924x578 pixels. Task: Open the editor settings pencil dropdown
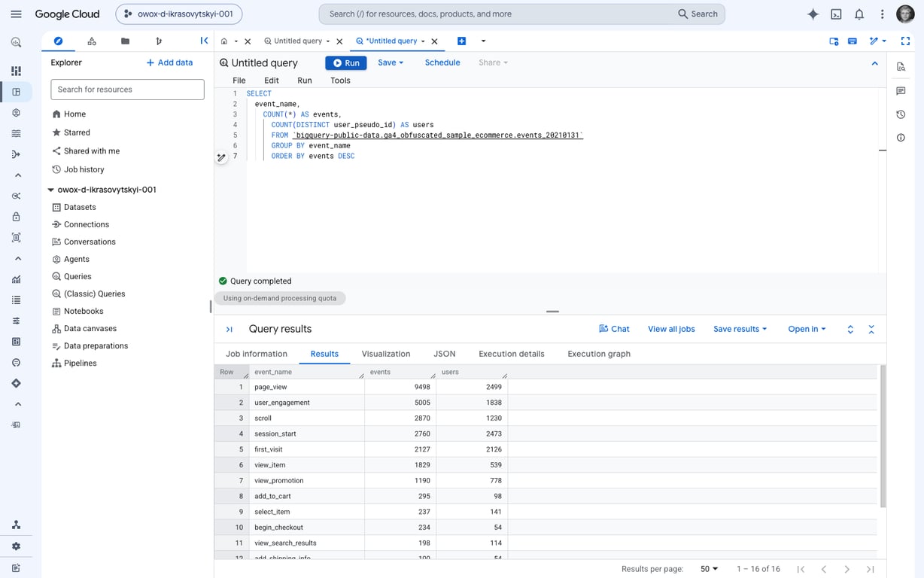878,41
